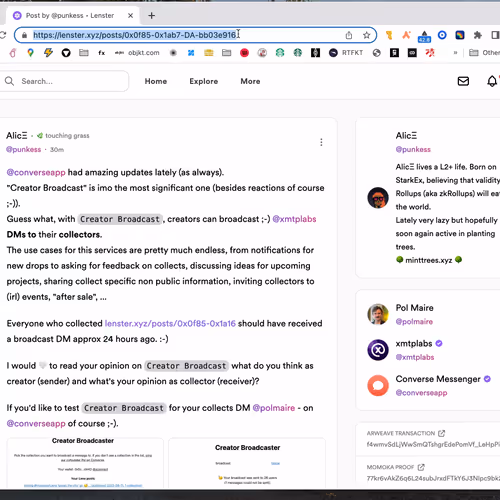
Task: Open the messages envelope icon
Action: pyautogui.click(x=463, y=81)
